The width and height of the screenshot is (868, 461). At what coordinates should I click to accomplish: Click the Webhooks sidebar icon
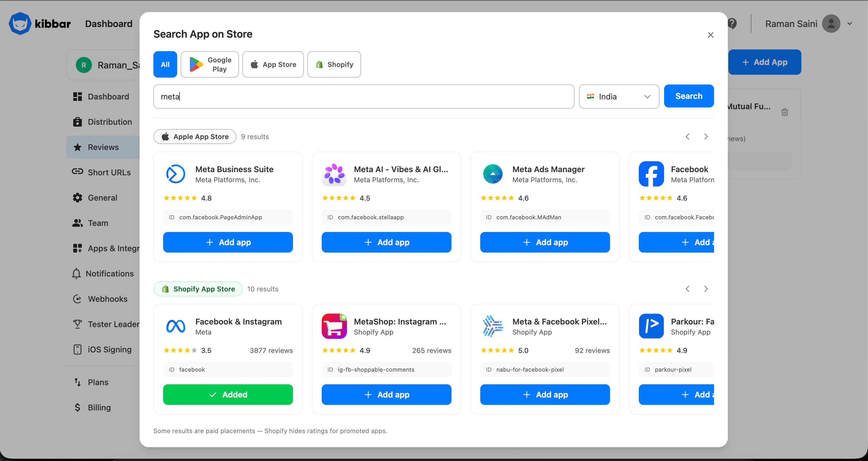77,299
